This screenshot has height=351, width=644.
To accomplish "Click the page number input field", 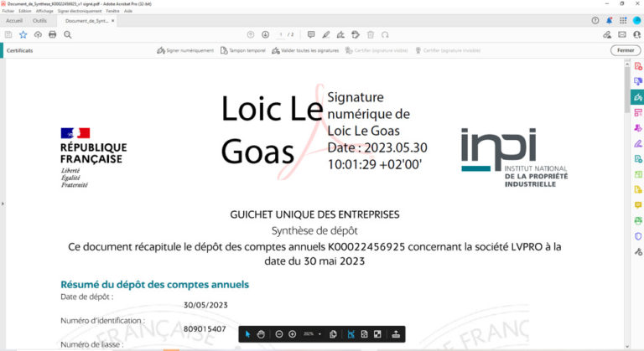I will coord(280,34).
